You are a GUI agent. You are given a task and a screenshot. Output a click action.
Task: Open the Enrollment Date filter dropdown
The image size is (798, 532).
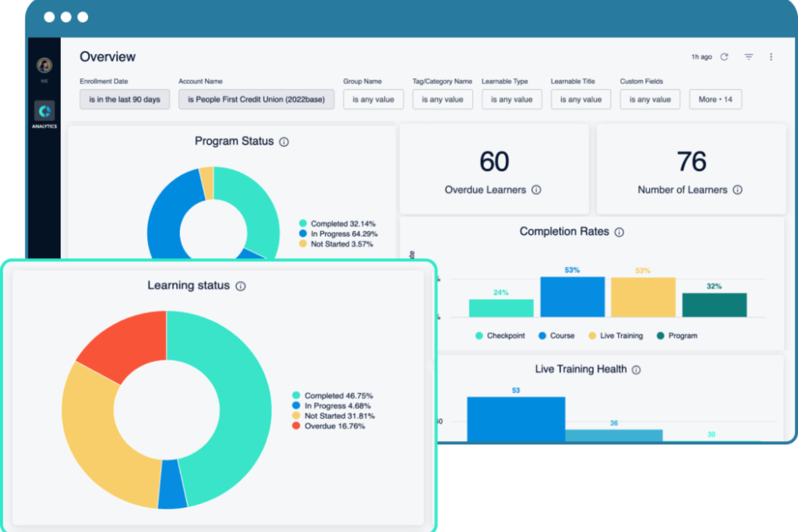(x=125, y=99)
